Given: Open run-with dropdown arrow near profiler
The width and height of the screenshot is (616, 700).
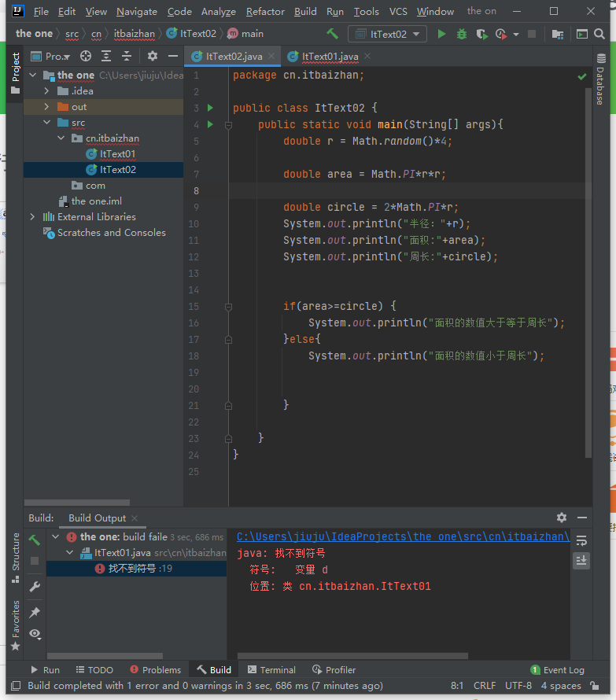Looking at the screenshot, I should click(516, 35).
